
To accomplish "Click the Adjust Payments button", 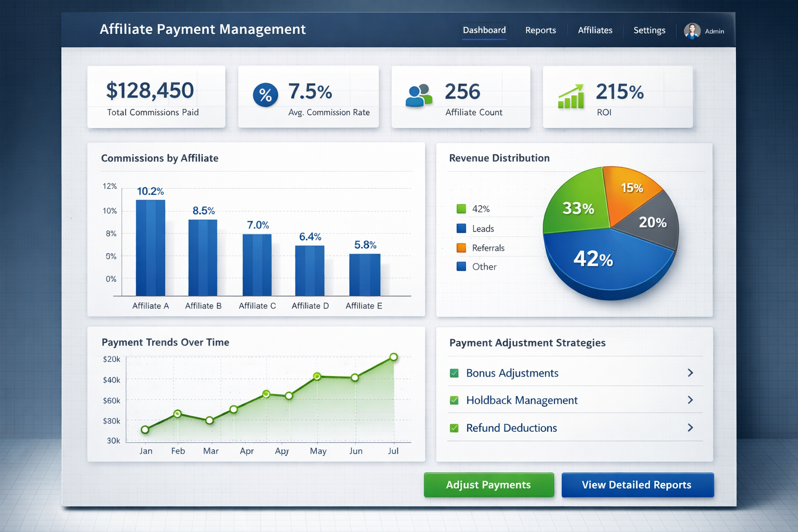I will pyautogui.click(x=488, y=485).
